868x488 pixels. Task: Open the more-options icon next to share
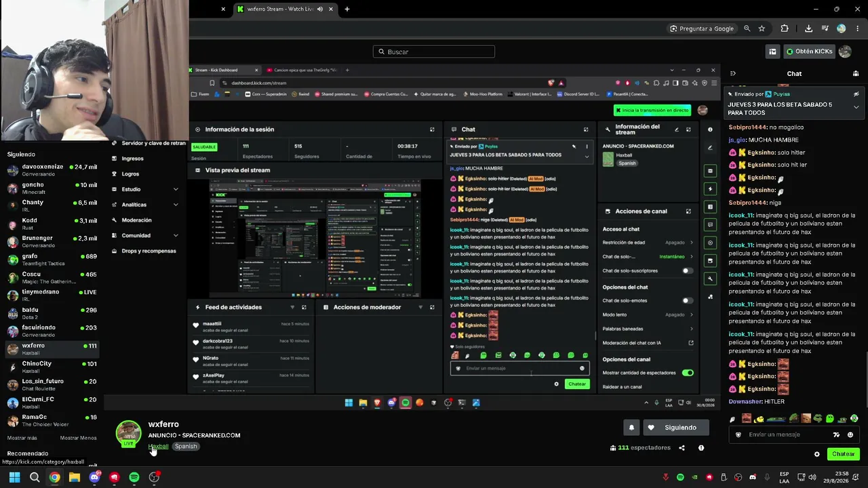701,448
